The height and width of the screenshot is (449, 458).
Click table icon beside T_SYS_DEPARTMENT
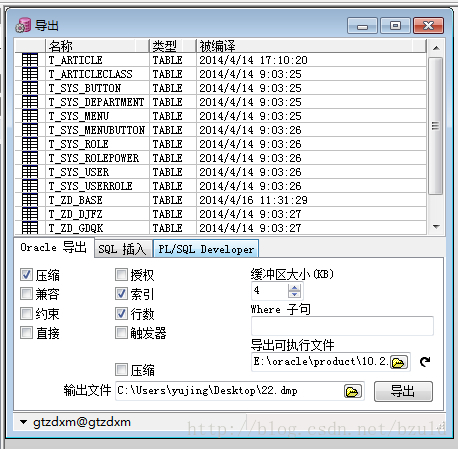[x=30, y=102]
